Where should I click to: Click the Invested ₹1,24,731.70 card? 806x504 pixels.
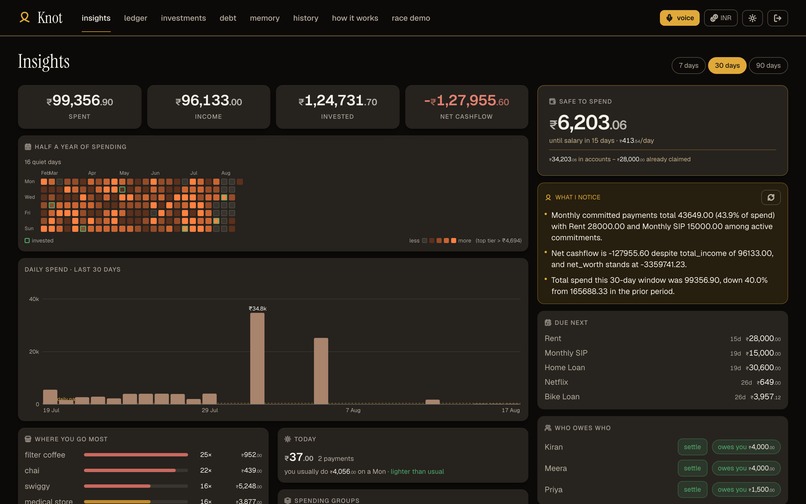338,107
